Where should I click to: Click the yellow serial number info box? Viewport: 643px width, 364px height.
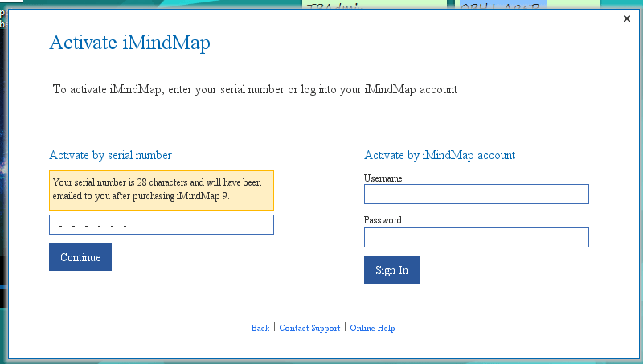coord(161,190)
